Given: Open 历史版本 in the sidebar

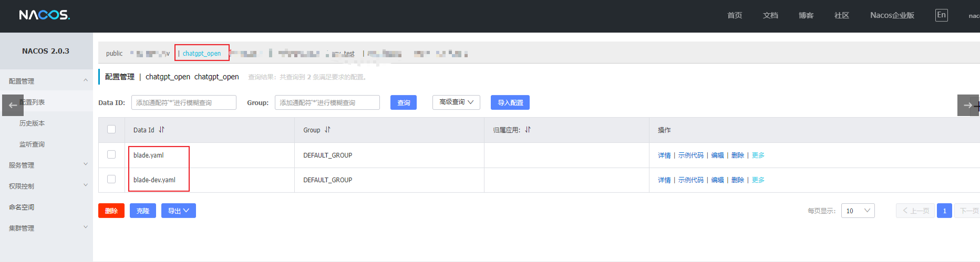Looking at the screenshot, I should click(32, 123).
